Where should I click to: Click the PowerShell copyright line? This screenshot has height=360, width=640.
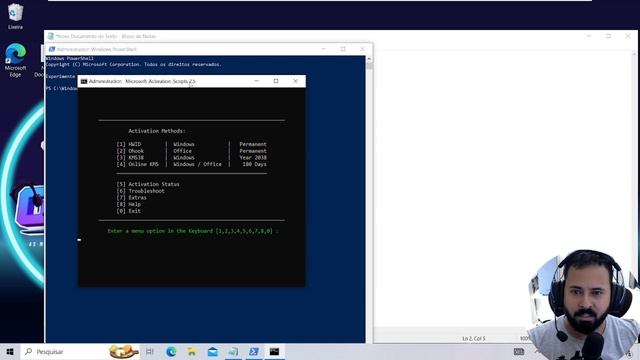tap(133, 64)
